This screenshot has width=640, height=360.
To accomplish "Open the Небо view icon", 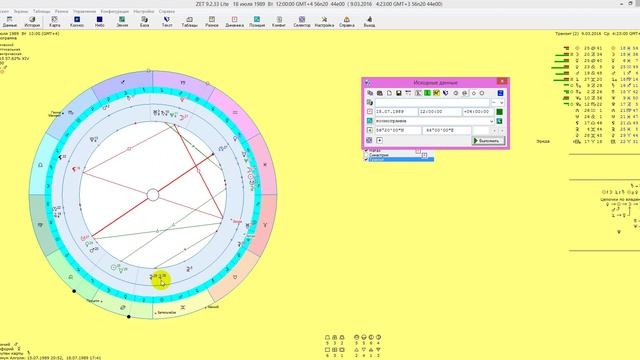I will coord(100,22).
